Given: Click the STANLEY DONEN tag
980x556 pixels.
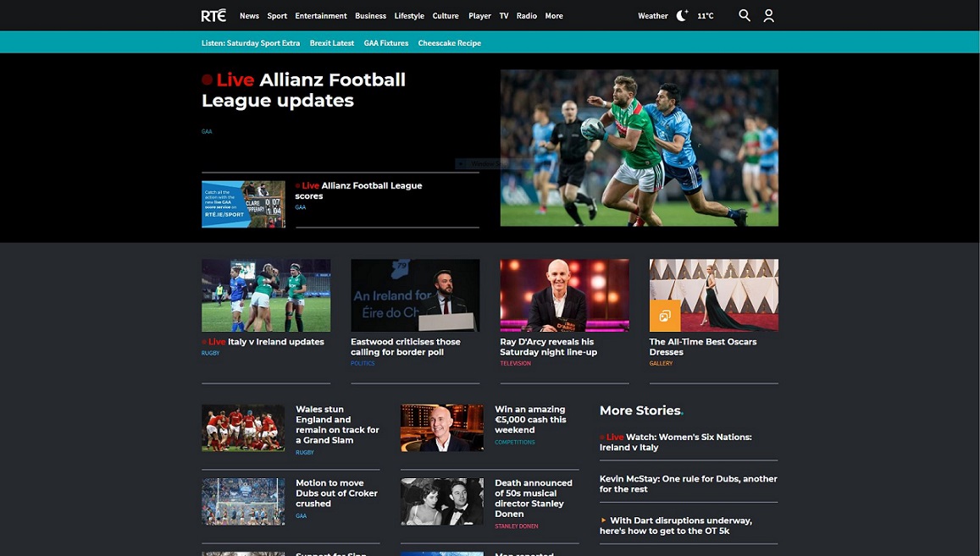Looking at the screenshot, I should tap(516, 526).
